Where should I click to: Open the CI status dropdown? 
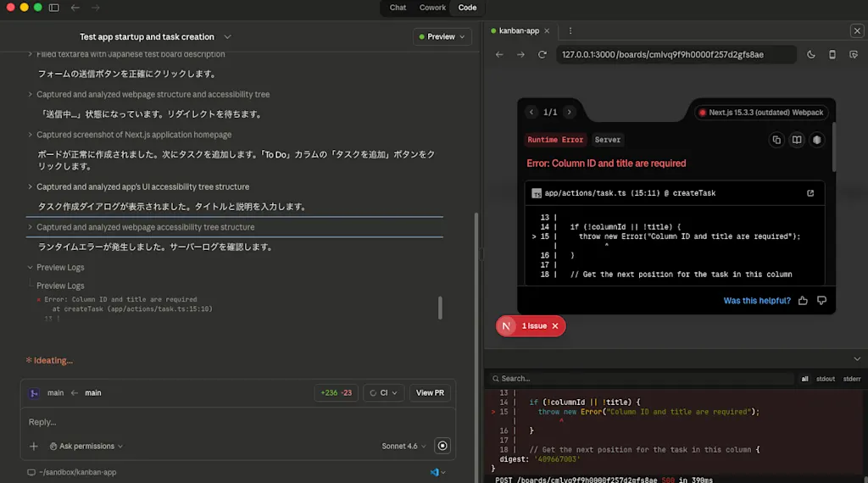click(384, 393)
